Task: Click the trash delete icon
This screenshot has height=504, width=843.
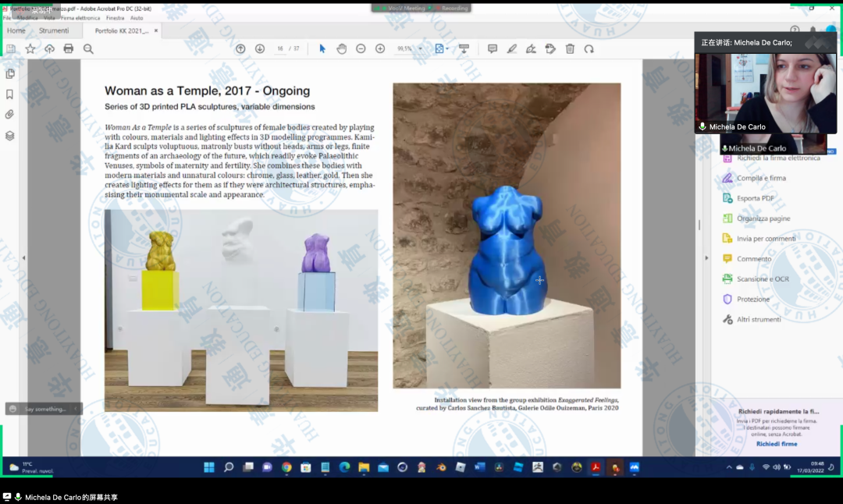Action: [570, 49]
